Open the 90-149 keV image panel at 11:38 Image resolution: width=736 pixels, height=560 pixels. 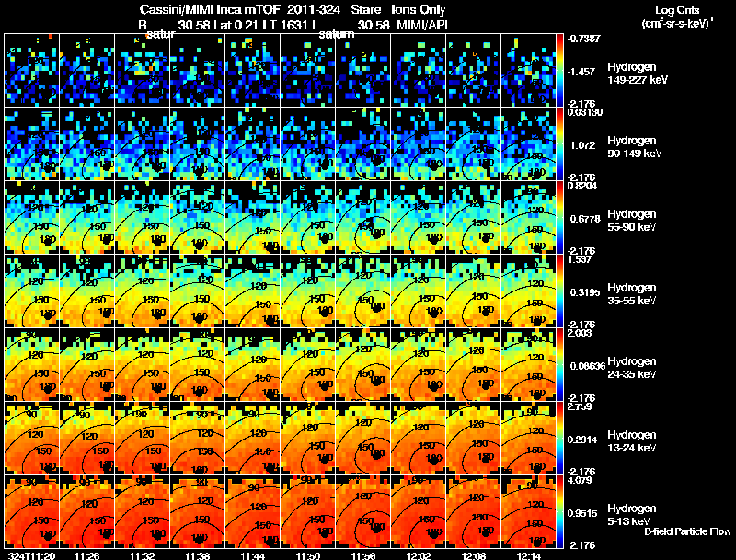pos(197,144)
